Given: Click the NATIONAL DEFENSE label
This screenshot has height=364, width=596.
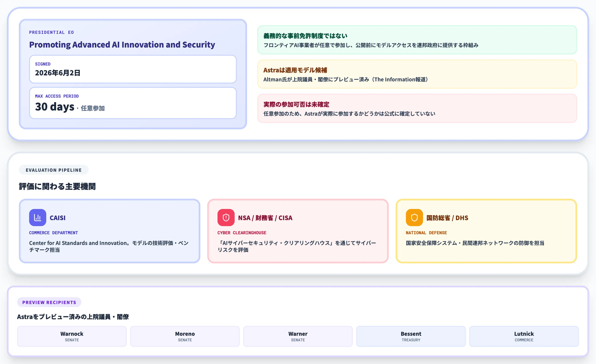Looking at the screenshot, I should coord(426,233).
